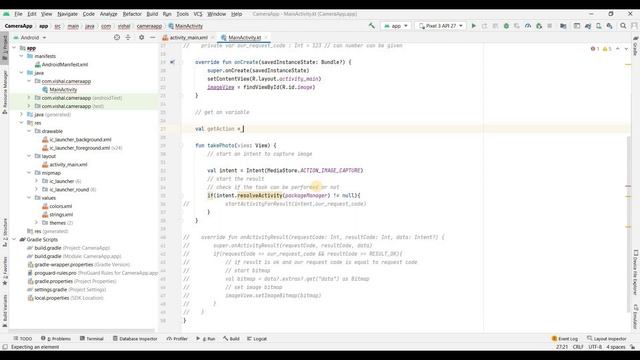Collapse the Gradle Scripts node
640x360 pixels.
click(x=14, y=239)
